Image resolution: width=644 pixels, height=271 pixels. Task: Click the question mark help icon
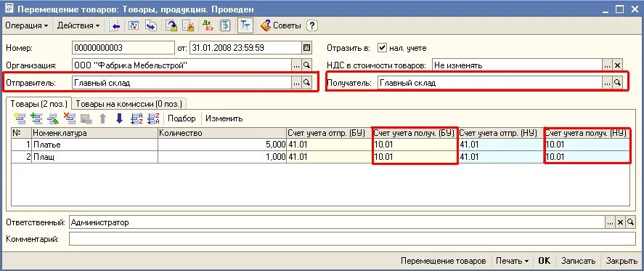point(312,25)
